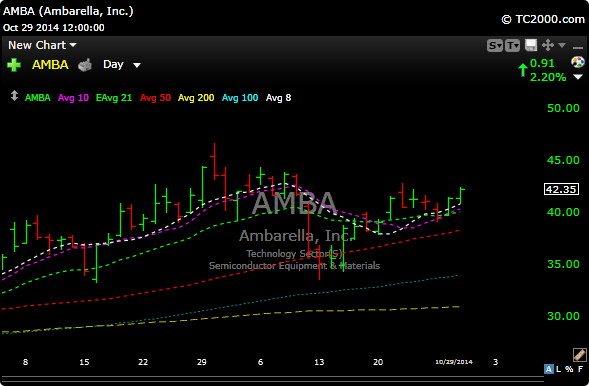Select the EAvg 21 indicator label
The height and width of the screenshot is (386, 589).
114,98
